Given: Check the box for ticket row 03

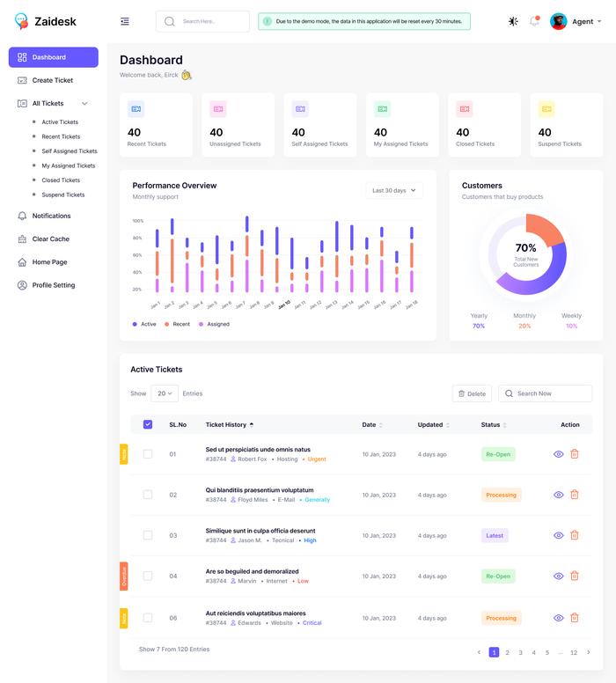Looking at the screenshot, I should [148, 535].
